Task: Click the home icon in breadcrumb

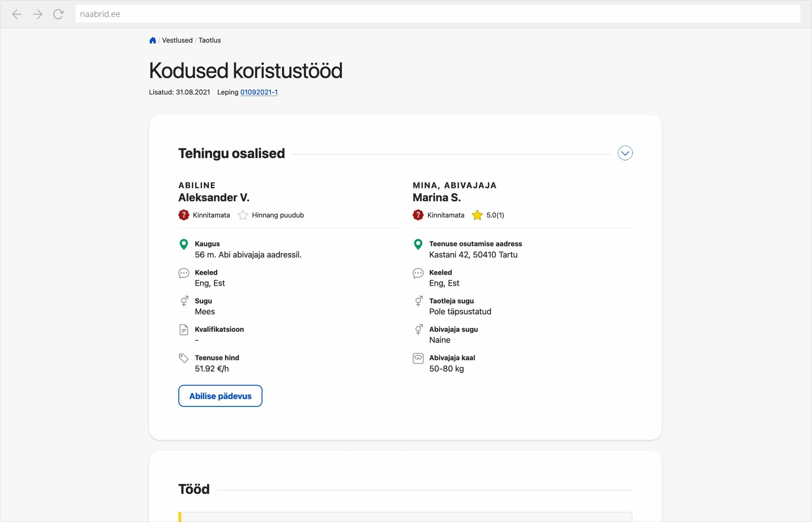Action: [153, 40]
